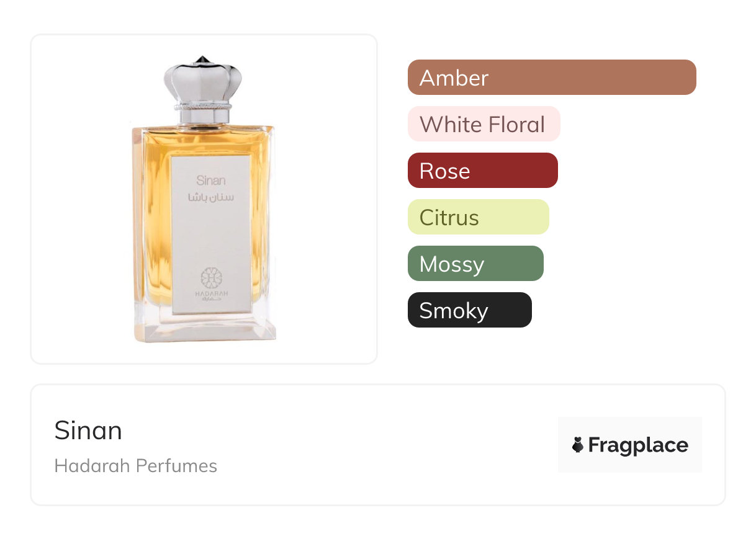The image size is (756, 536).
Task: Click the "Sinan" text printed on the bottle label
Action: pyautogui.click(x=211, y=181)
